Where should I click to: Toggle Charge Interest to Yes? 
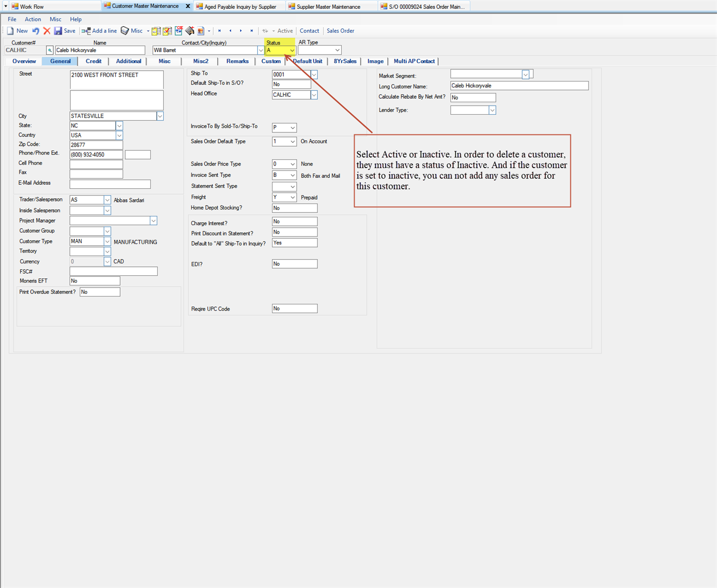tap(294, 221)
